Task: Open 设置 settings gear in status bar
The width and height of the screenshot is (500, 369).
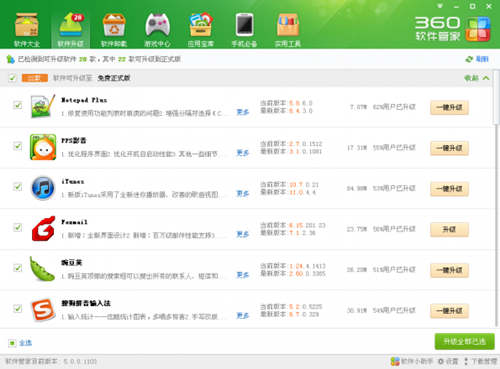Action: (x=448, y=361)
